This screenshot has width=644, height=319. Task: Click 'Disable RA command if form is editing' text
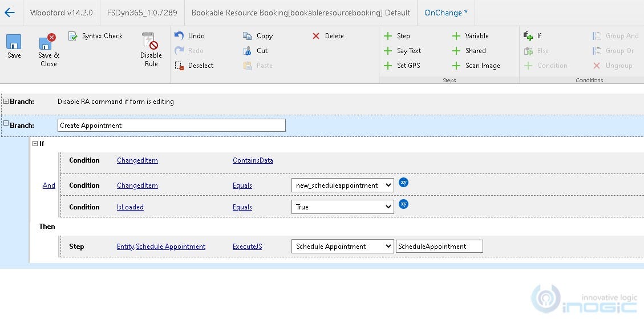(x=115, y=101)
